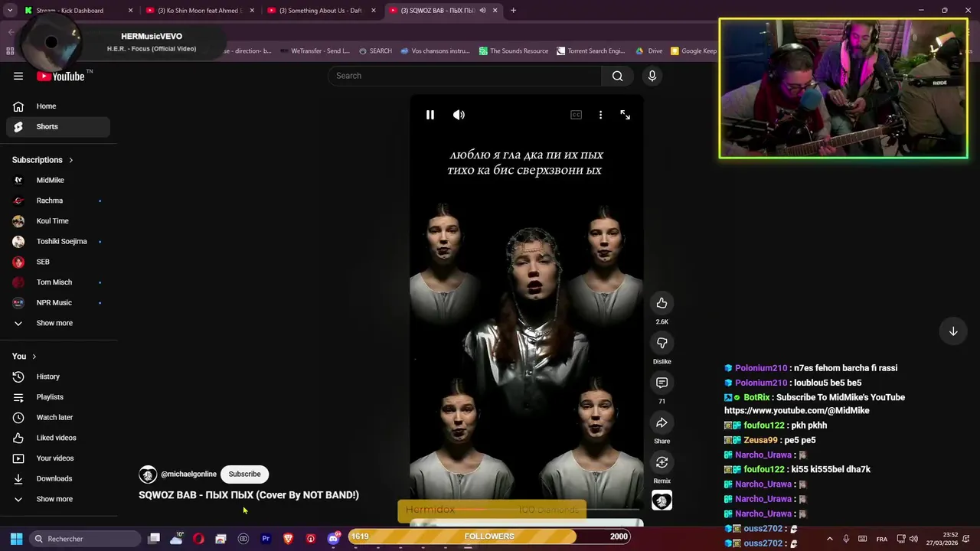This screenshot has height=551, width=980.
Task: Click the Remix icon
Action: (662, 462)
